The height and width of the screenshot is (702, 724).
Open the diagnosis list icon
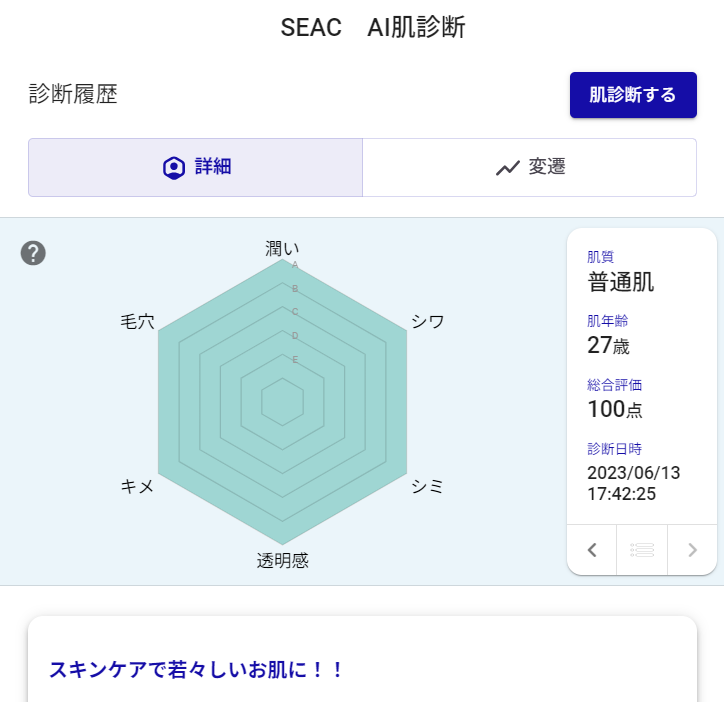coord(642,549)
